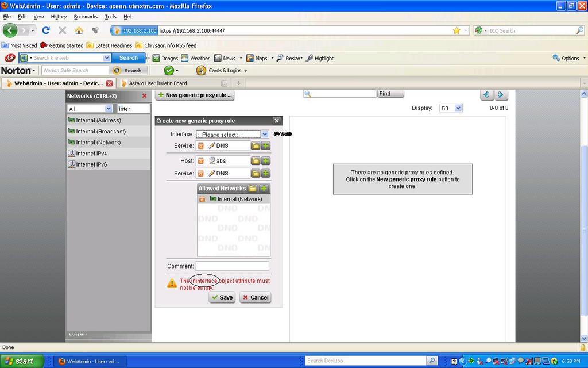Click the Firefox Home icon
The height and width of the screenshot is (368, 588).
(x=79, y=30)
